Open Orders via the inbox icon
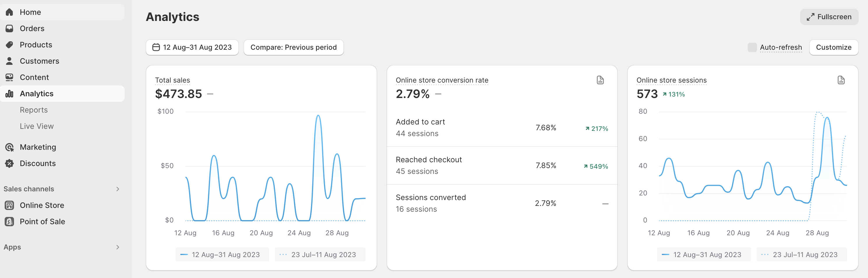868x278 pixels. tap(9, 28)
